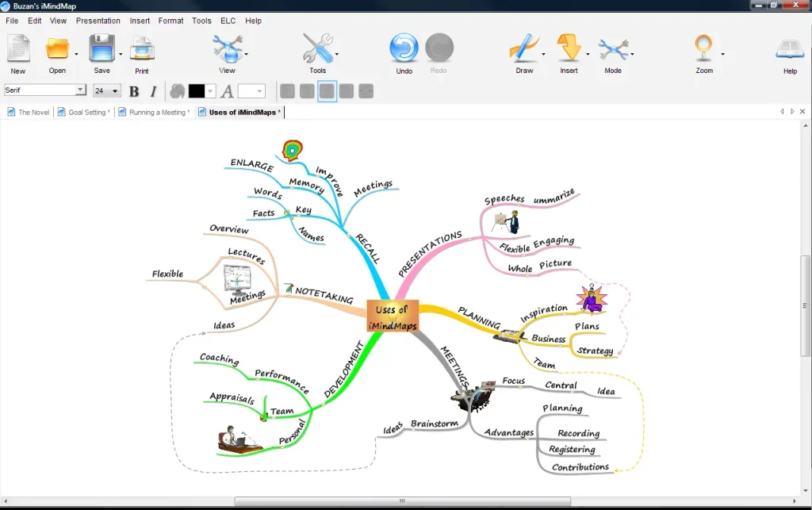The width and height of the screenshot is (812, 510).
Task: Click the horizontal scrollbar thumb
Action: pos(402,500)
